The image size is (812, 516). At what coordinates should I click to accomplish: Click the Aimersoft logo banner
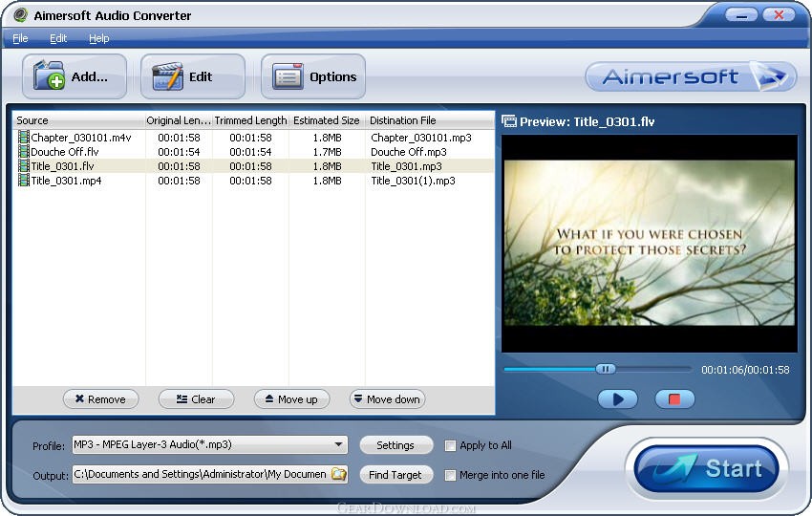(691, 76)
